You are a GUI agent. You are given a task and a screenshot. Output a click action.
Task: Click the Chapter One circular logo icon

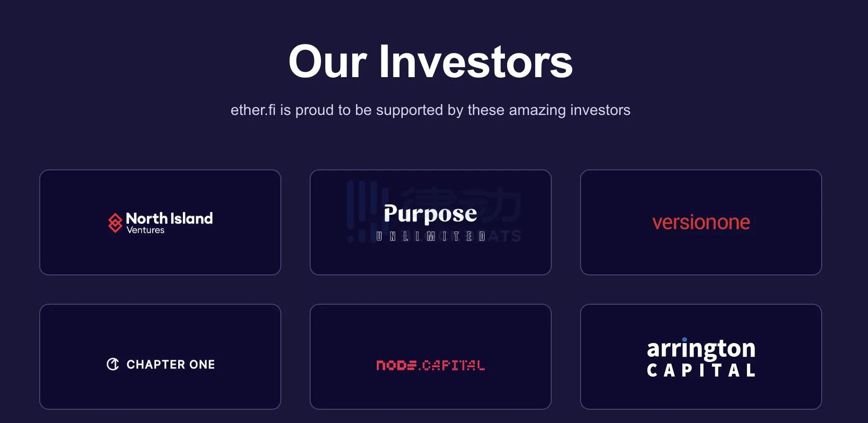pyautogui.click(x=113, y=364)
